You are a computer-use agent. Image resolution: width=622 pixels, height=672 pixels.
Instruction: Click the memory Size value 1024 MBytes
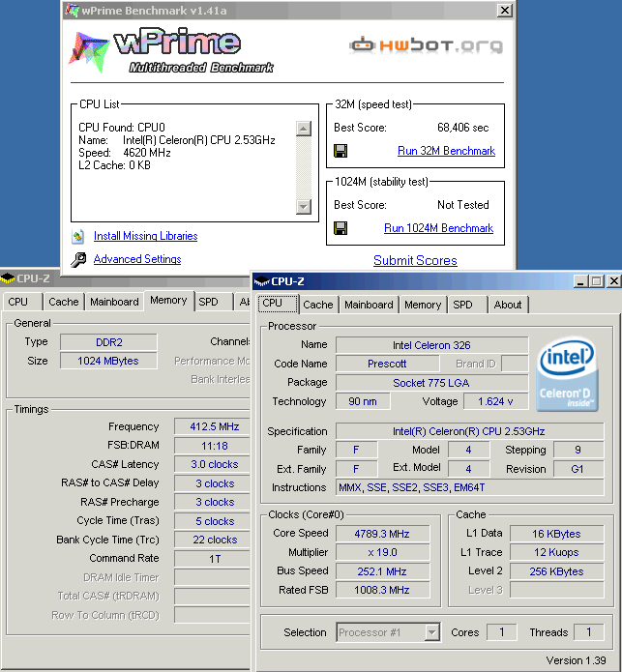pyautogui.click(x=109, y=361)
